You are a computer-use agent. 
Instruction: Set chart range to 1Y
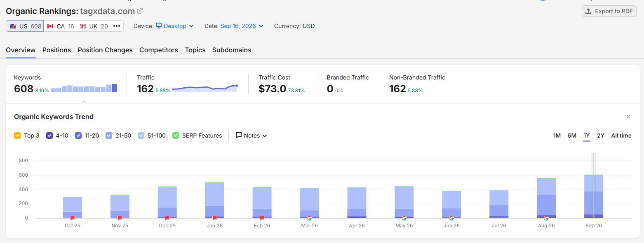coord(587,136)
